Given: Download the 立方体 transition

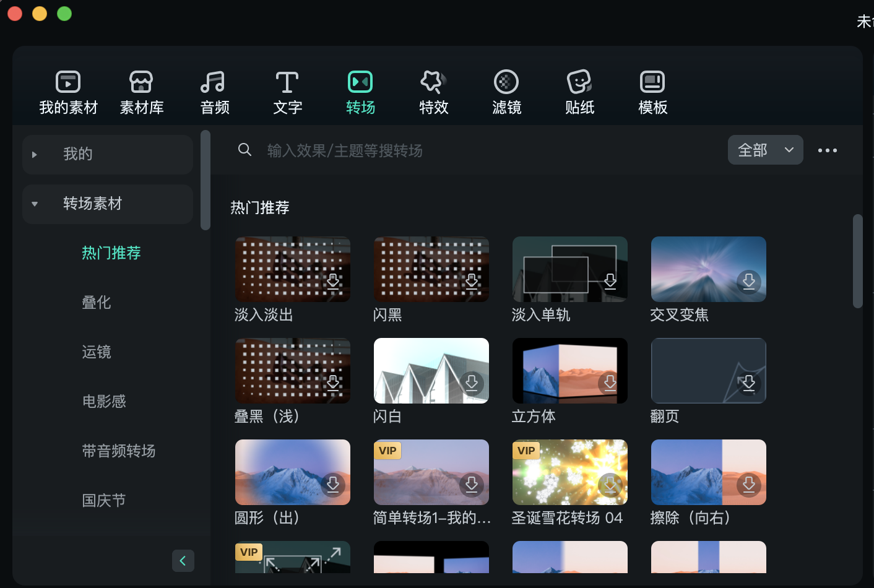Looking at the screenshot, I should (610, 384).
